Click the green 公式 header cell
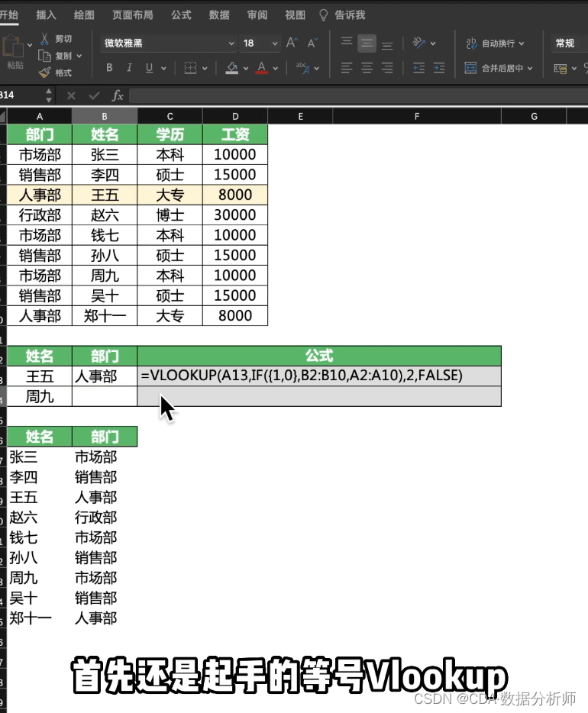This screenshot has width=588, height=713. pyautogui.click(x=319, y=356)
